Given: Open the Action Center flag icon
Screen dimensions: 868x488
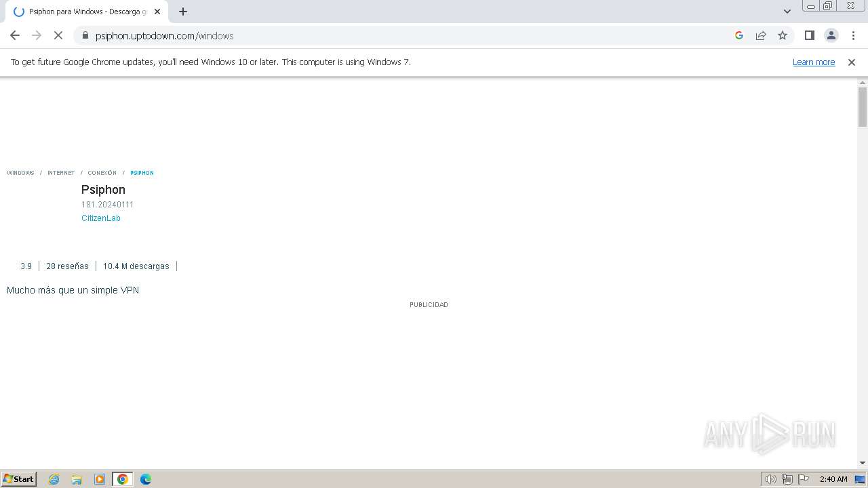Looking at the screenshot, I should (x=804, y=479).
